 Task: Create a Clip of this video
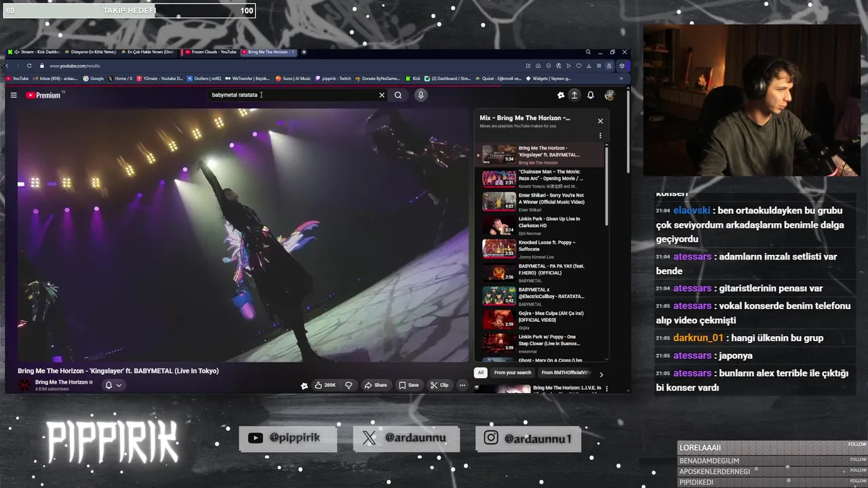coord(439,385)
